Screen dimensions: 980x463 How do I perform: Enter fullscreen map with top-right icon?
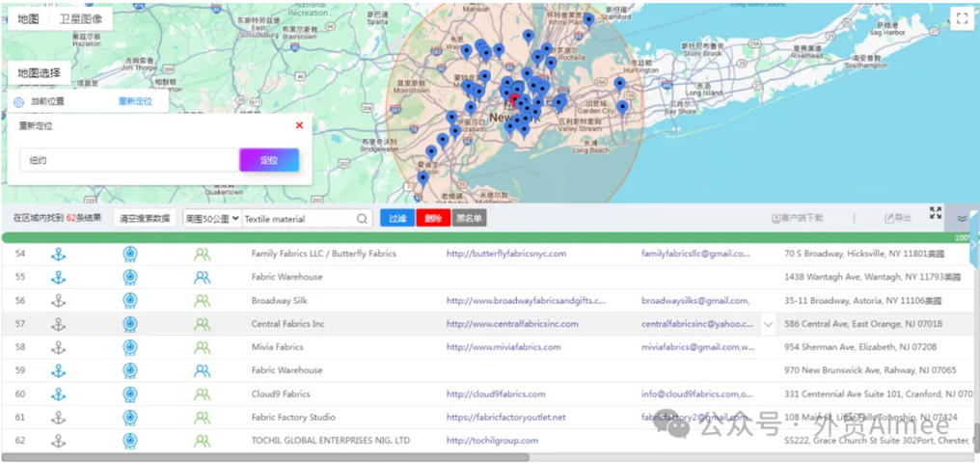coord(962,19)
